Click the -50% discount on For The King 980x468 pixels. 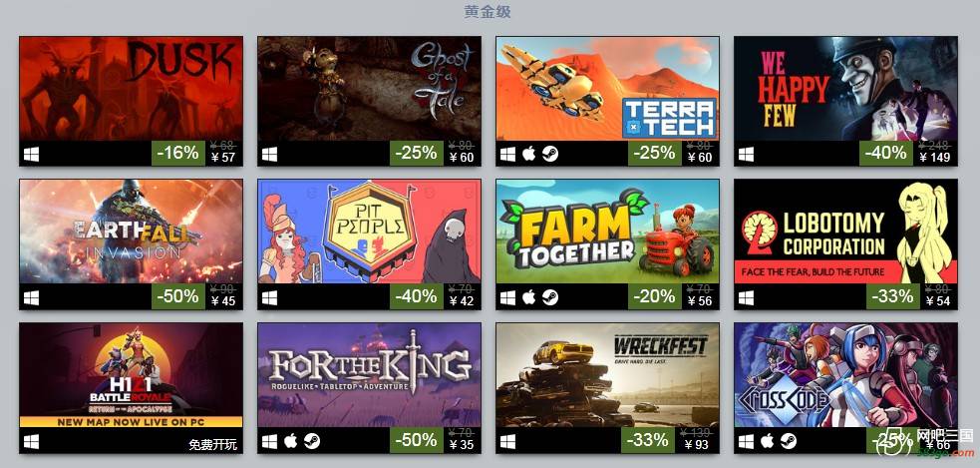[417, 440]
